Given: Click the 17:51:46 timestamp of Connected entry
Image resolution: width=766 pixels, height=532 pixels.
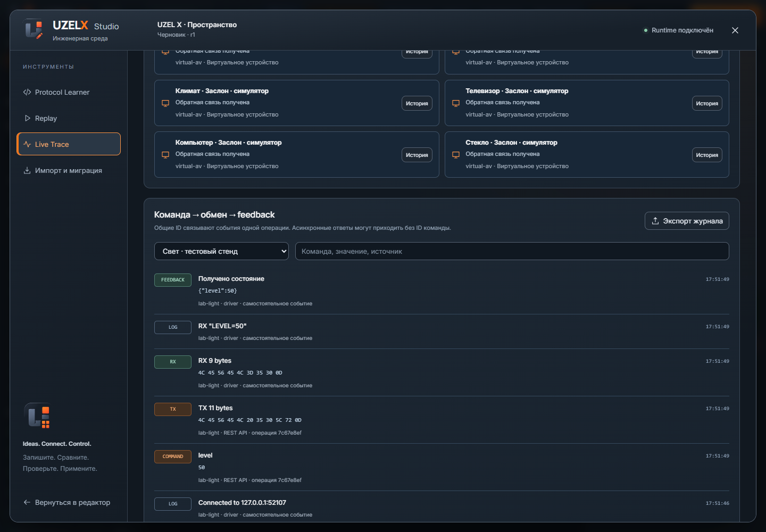Looking at the screenshot, I should [x=718, y=503].
